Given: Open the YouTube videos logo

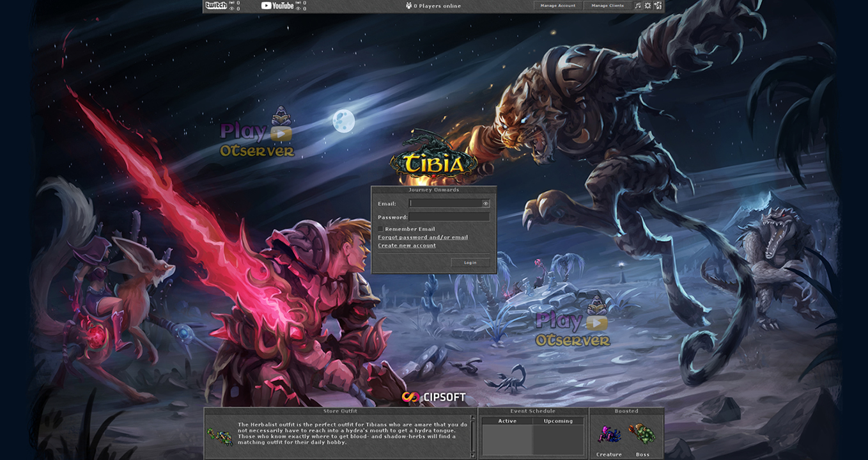Looking at the screenshot, I should click(x=277, y=5).
